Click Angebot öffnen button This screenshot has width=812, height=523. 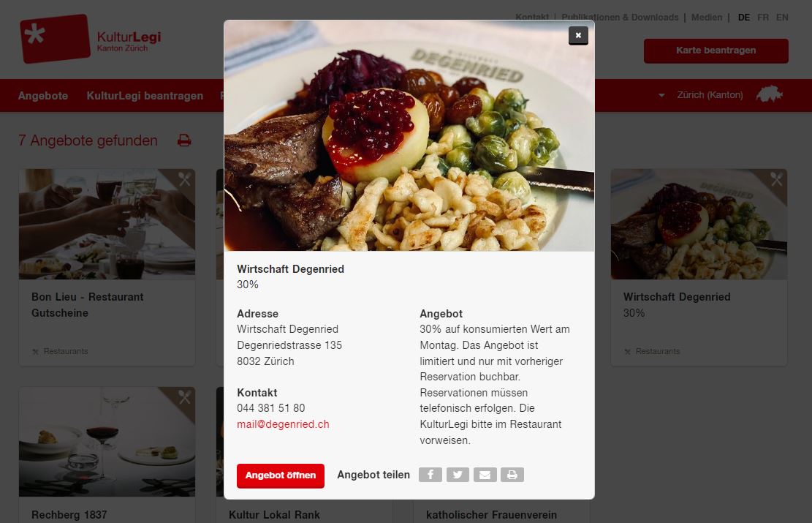(x=281, y=475)
